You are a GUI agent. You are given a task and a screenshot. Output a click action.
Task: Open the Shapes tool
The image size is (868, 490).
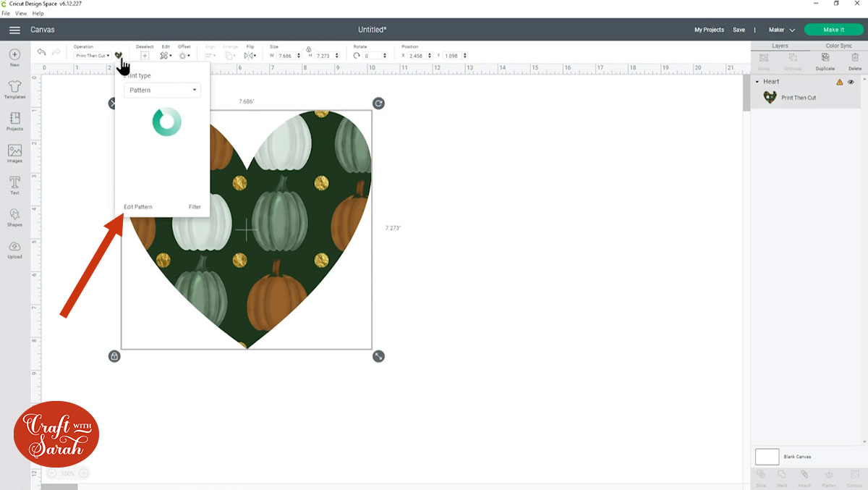pos(14,216)
